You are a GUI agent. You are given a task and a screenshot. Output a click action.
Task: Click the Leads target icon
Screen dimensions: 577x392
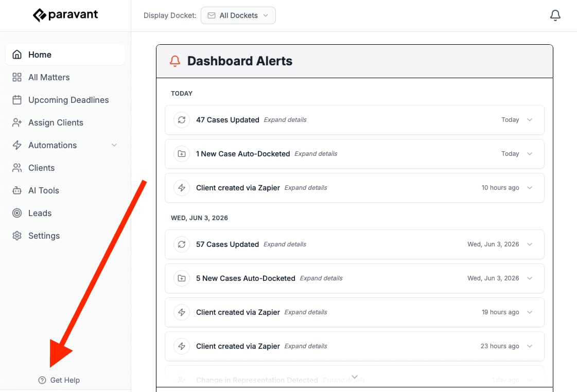pos(17,213)
